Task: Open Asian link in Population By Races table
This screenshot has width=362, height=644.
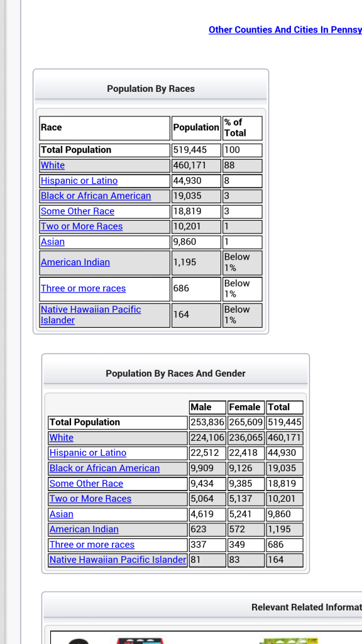Action: pyautogui.click(x=53, y=242)
